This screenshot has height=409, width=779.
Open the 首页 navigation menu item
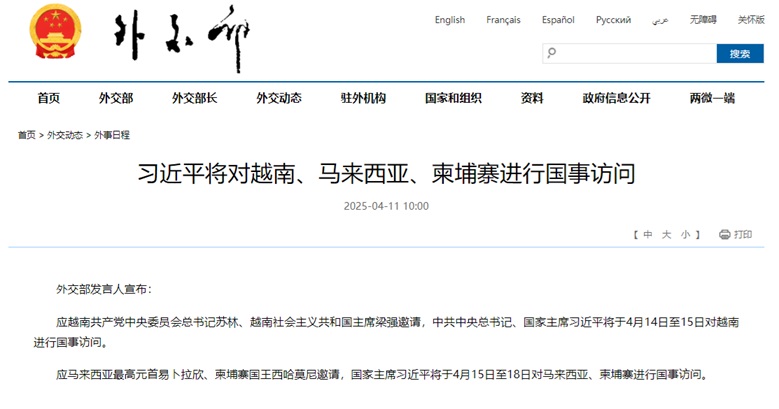click(x=49, y=98)
